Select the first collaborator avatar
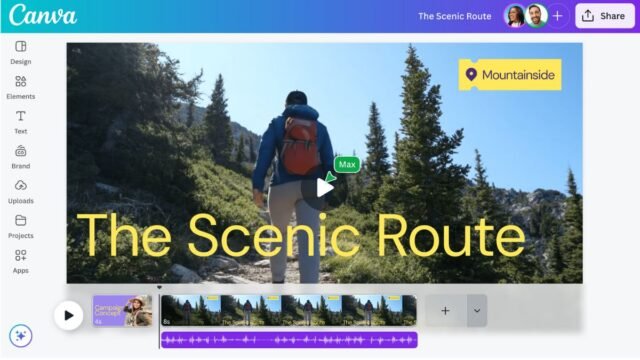640x360 pixels. [515, 16]
